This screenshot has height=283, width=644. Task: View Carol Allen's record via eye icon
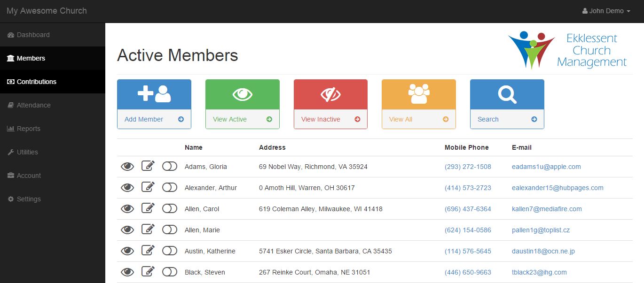[127, 209]
